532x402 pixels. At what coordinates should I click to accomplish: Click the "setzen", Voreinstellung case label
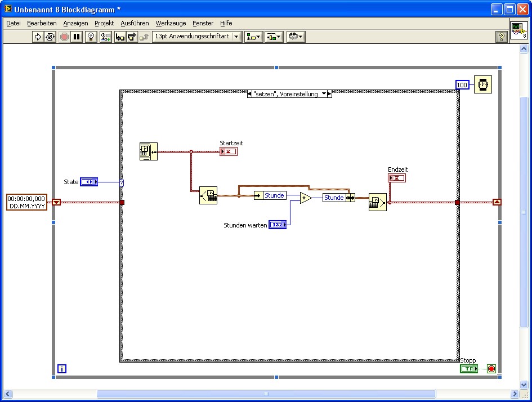[x=285, y=94]
